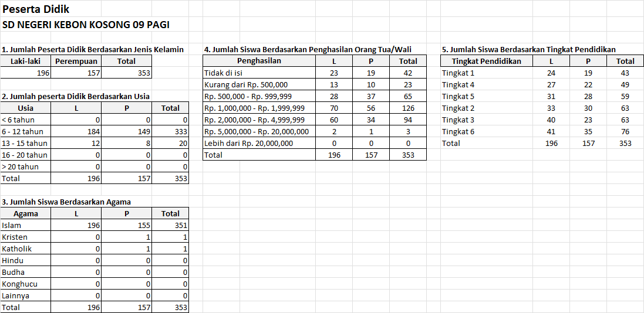Click the 'Penghasilan' column header
644x313 pixels.
point(259,61)
